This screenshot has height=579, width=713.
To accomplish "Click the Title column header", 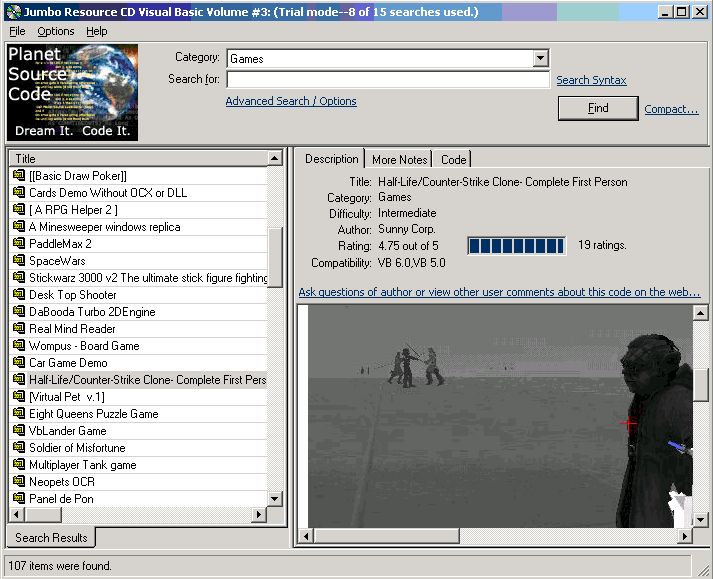I will 138,159.
